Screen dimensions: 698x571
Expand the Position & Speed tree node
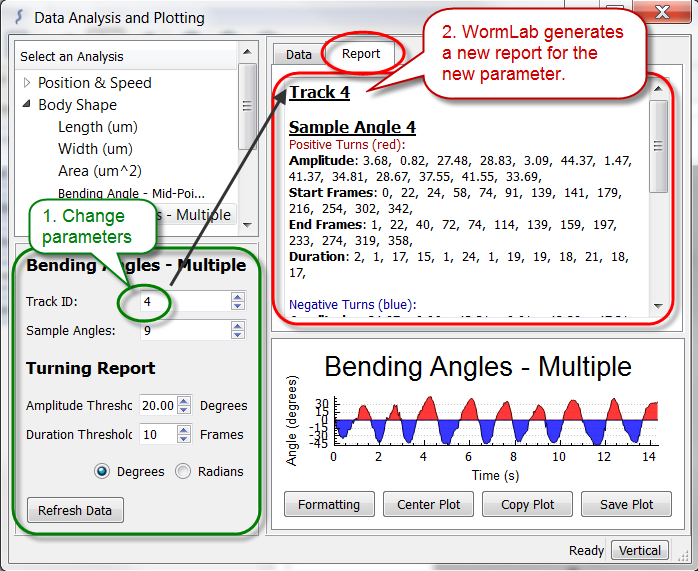coord(27,82)
